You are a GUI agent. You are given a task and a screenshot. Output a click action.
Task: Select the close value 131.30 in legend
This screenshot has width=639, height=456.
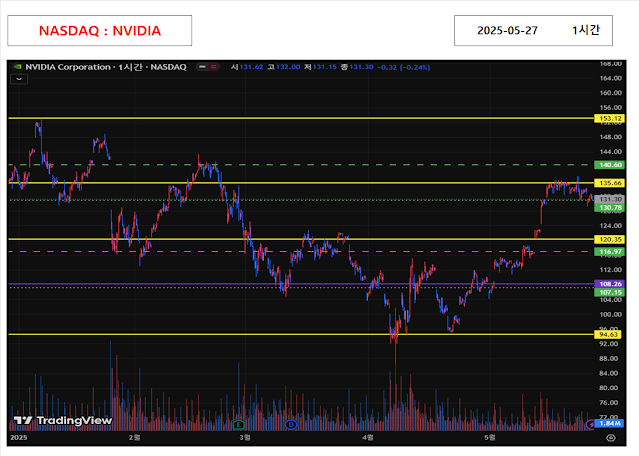361,67
